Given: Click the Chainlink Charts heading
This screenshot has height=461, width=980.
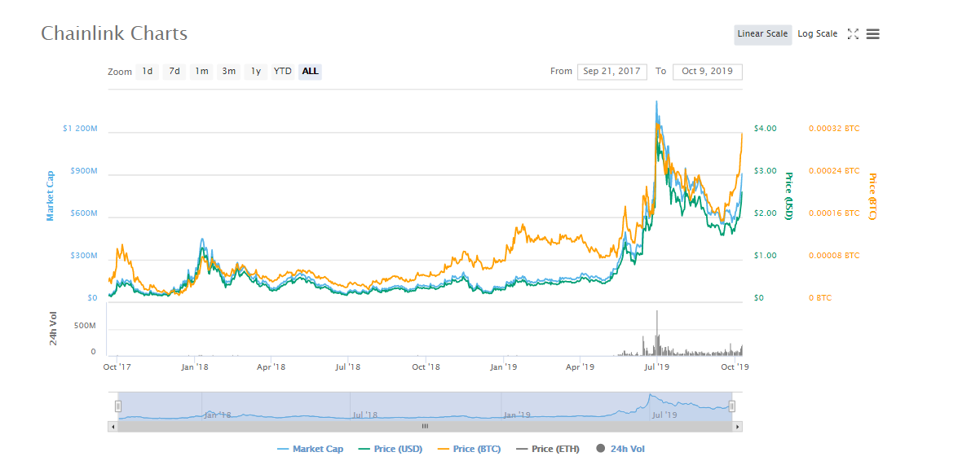Looking at the screenshot, I should [114, 34].
